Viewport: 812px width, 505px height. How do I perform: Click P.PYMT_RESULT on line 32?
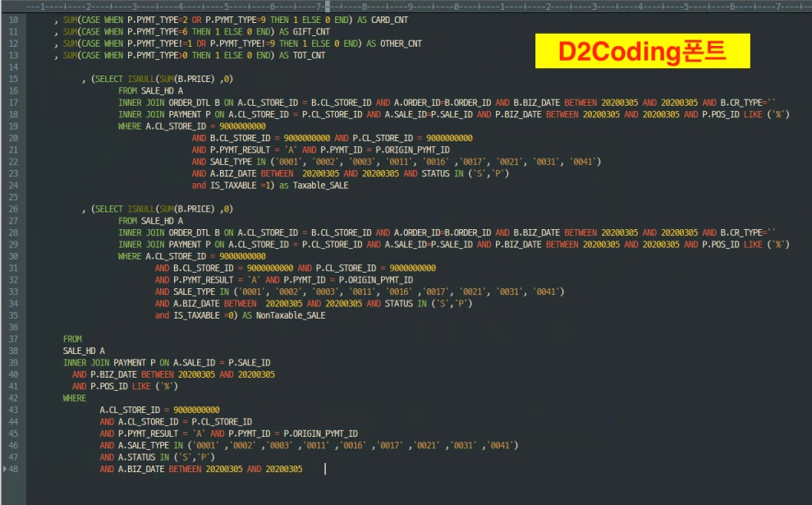204,280
